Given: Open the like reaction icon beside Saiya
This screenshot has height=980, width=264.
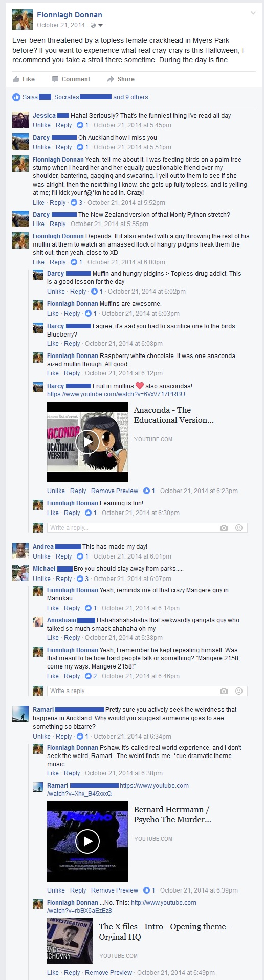Looking at the screenshot, I should click(16, 97).
